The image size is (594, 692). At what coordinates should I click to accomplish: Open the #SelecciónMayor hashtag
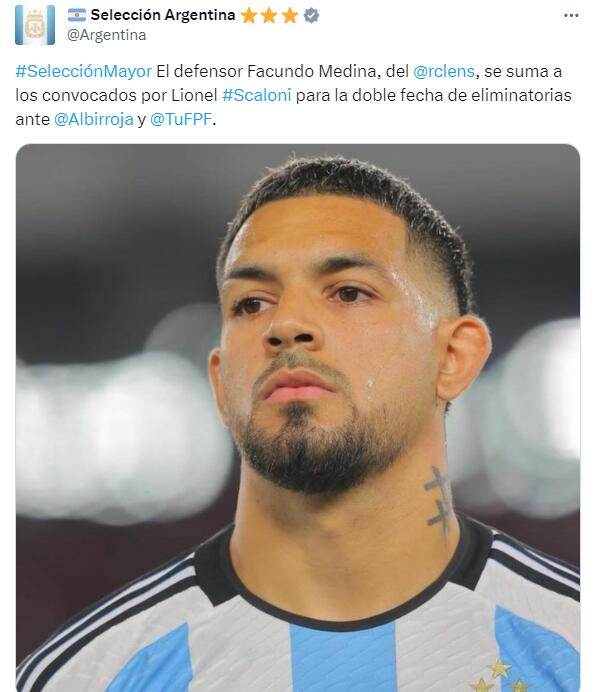[x=83, y=71]
